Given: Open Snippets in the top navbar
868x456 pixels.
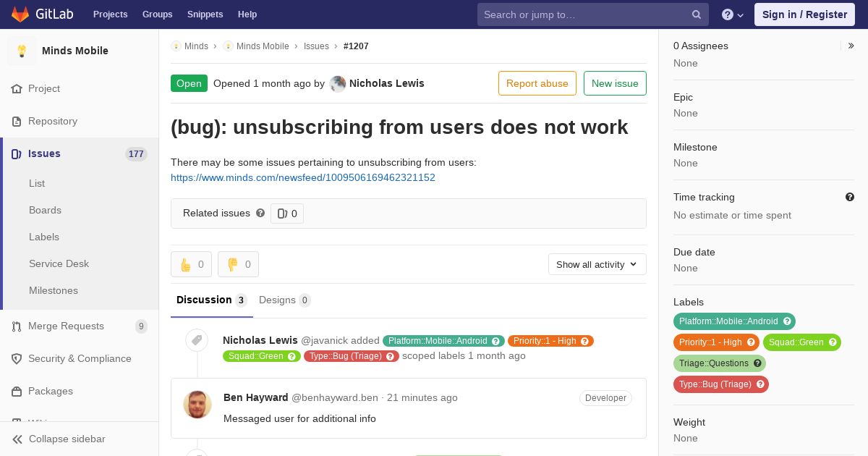Looking at the screenshot, I should pyautogui.click(x=205, y=14).
